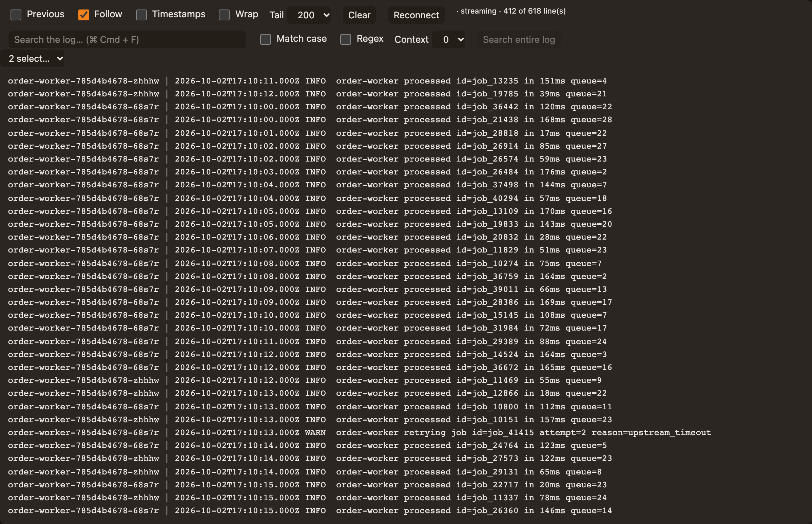Image resolution: width=812 pixels, height=524 pixels.
Task: Open the Context 0 dropdown
Action: click(448, 39)
